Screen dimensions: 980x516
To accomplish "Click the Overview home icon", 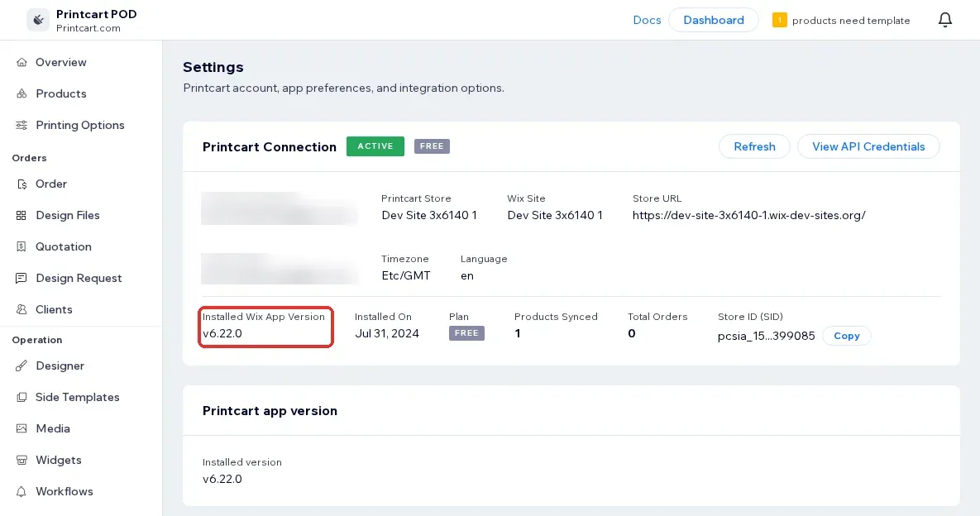I will 22,62.
